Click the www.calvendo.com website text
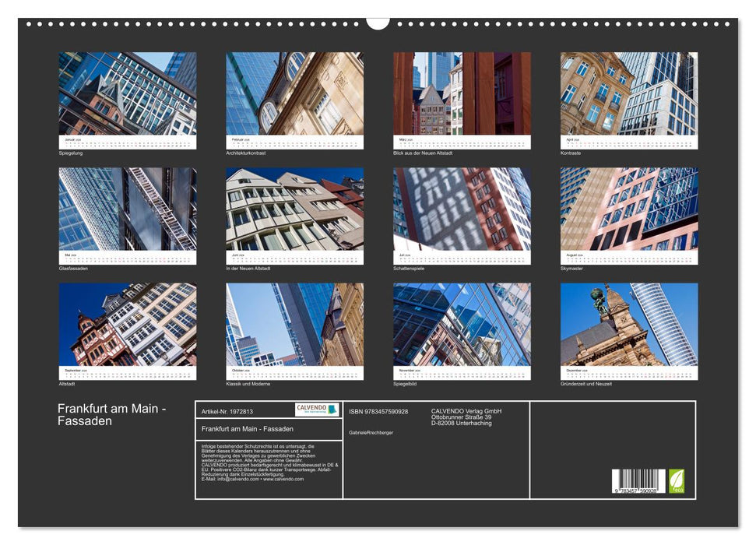Screen dimensions: 756x545 coord(283,479)
